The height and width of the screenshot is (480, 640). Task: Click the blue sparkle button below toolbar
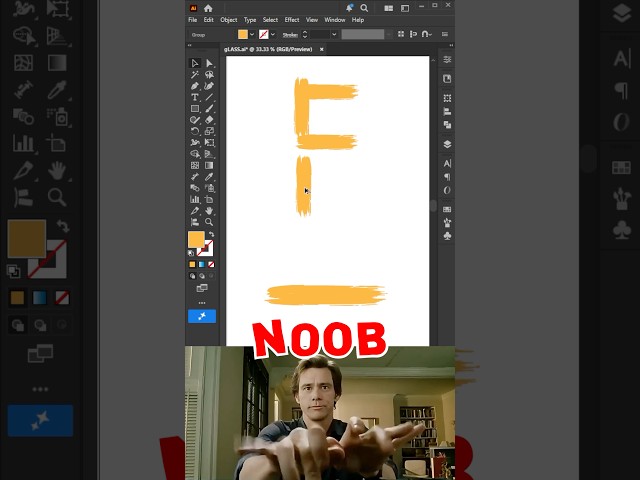[x=202, y=316]
